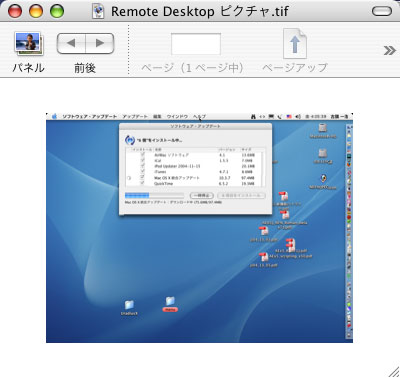The image size is (400, 378).
Task: Click the ページアップ arrow icon
Action: tap(295, 44)
